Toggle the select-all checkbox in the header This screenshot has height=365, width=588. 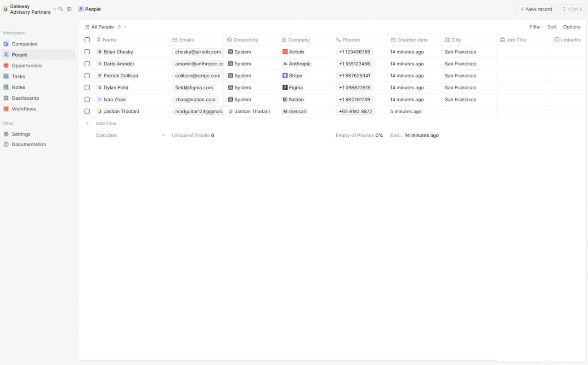click(87, 40)
